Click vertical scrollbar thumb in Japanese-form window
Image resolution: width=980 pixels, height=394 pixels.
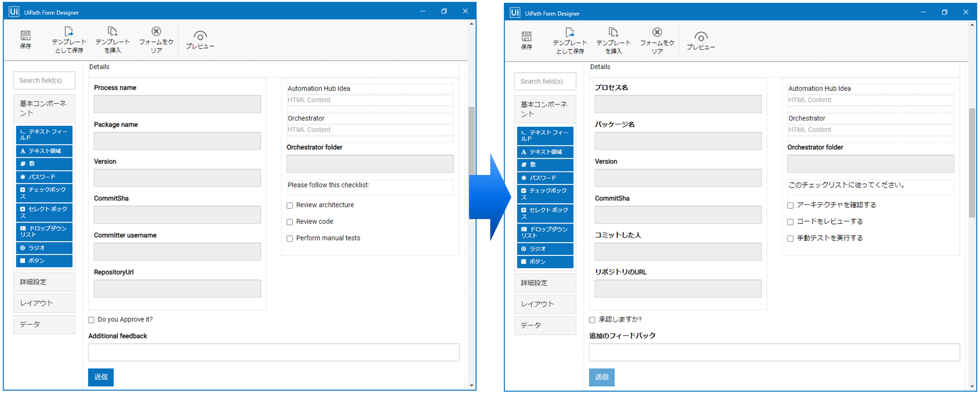point(972,163)
